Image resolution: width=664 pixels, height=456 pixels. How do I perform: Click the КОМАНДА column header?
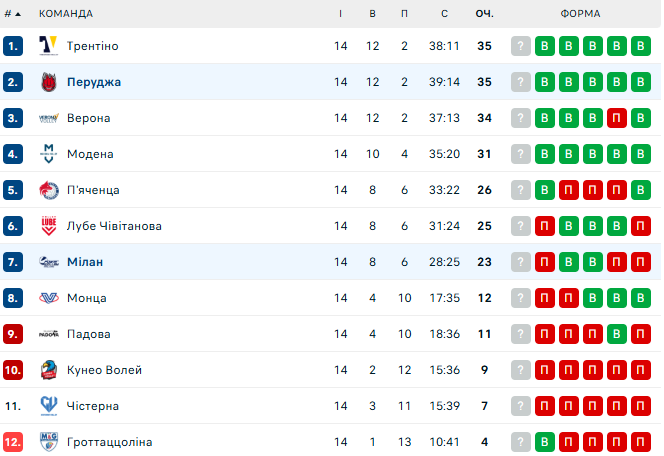(66, 14)
